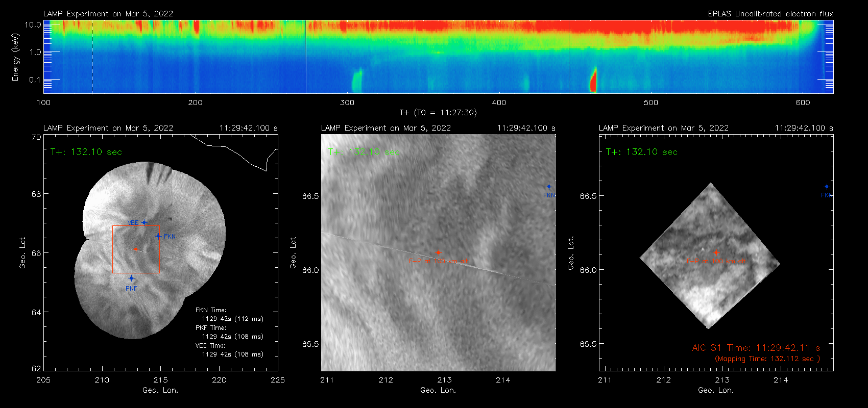Click FKN station star in all-sky map
The image size is (868, 408).
tap(158, 236)
